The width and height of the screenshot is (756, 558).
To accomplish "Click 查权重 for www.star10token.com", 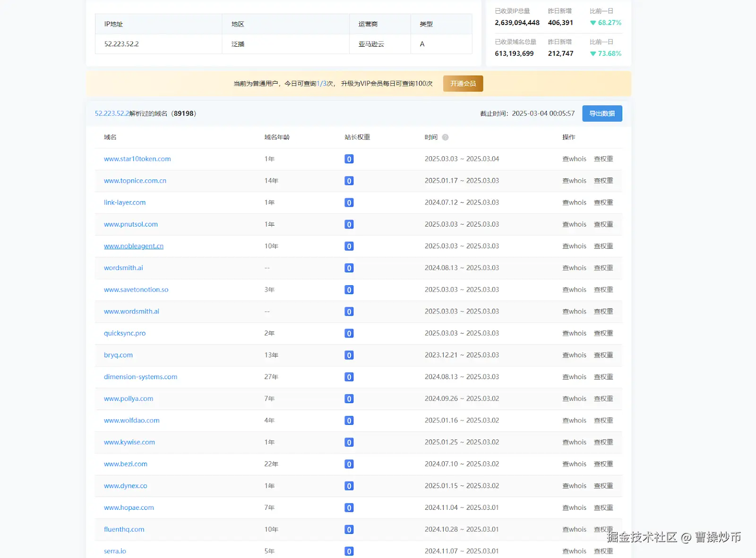I will click(603, 159).
